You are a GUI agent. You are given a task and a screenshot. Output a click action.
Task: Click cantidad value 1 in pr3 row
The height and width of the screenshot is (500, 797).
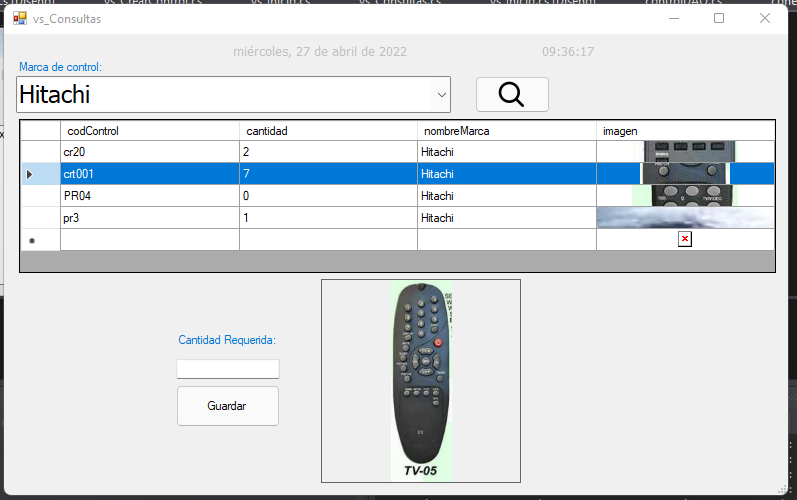coord(328,218)
